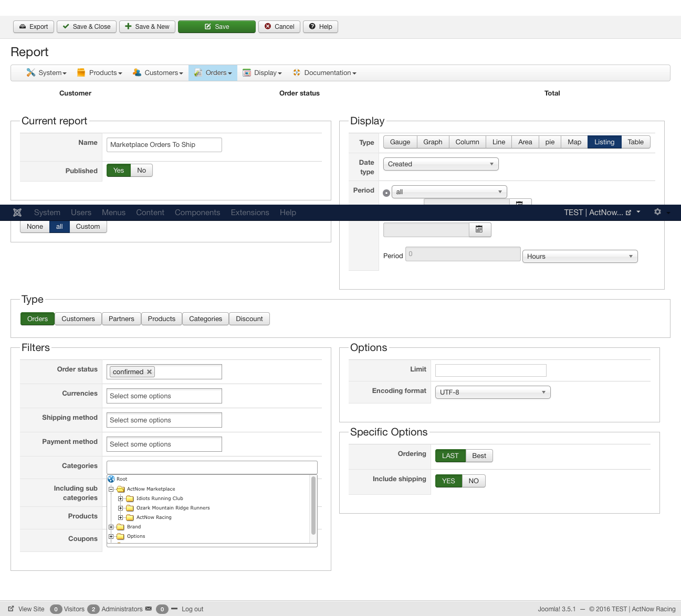
Task: Select Customers report type
Action: pyautogui.click(x=78, y=319)
